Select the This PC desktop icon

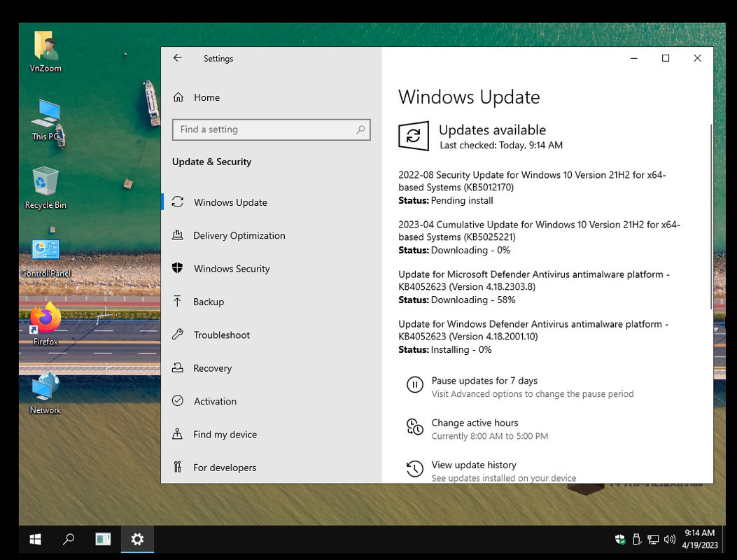[45, 120]
